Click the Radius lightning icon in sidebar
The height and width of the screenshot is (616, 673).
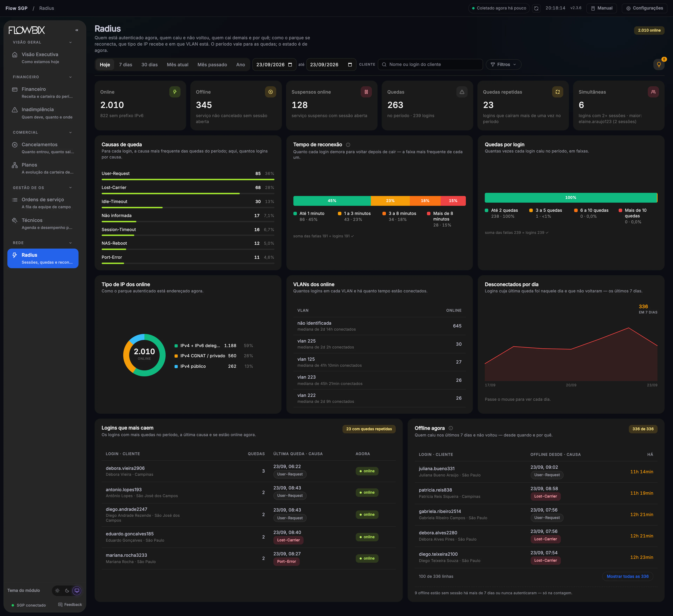(15, 255)
